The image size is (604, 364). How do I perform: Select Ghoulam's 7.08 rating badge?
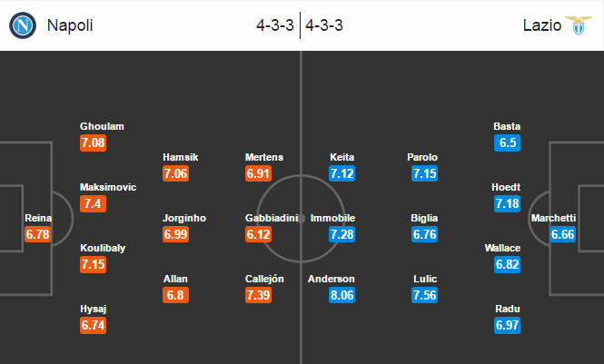pos(93,143)
